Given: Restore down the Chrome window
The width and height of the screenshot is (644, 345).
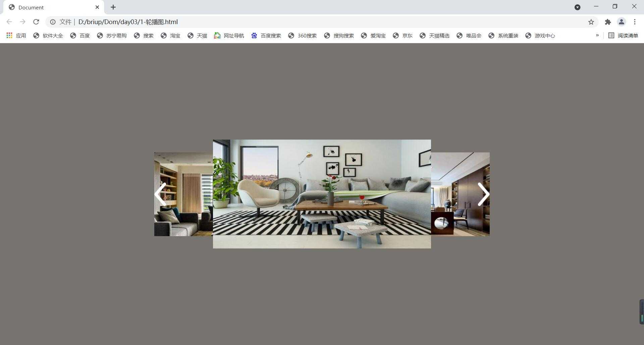Looking at the screenshot, I should 615,6.
